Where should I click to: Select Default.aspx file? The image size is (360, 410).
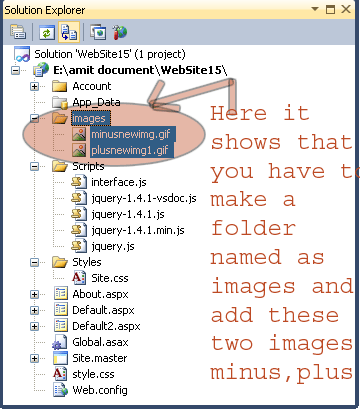(x=103, y=310)
